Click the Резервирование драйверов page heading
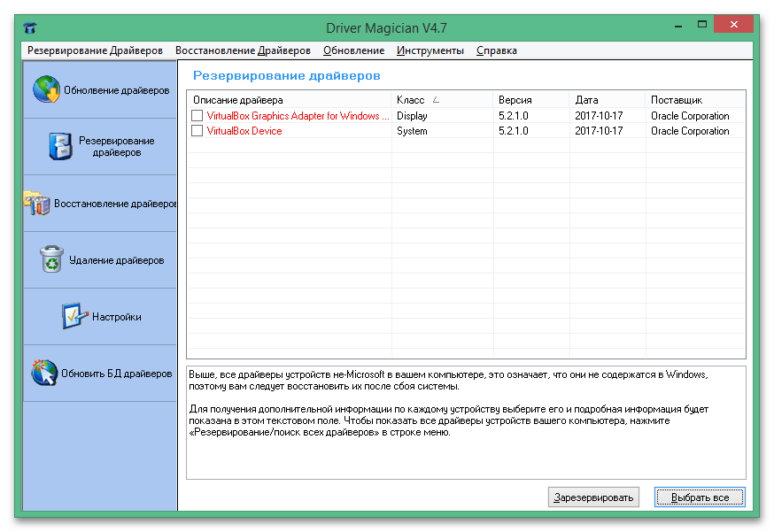 [286, 75]
